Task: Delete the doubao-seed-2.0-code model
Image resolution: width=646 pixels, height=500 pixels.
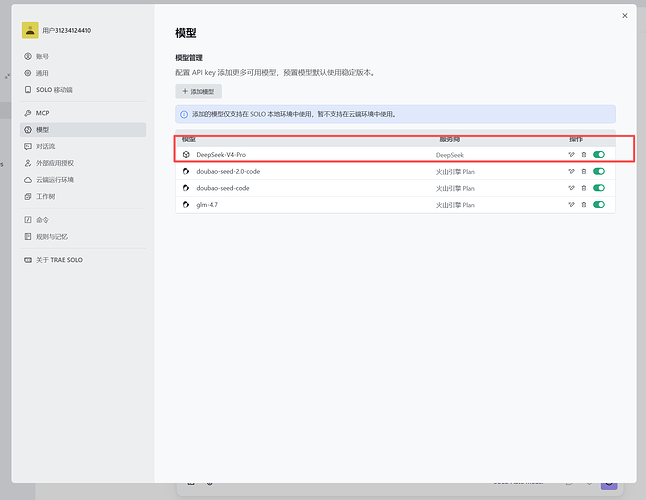Action: pyautogui.click(x=584, y=171)
